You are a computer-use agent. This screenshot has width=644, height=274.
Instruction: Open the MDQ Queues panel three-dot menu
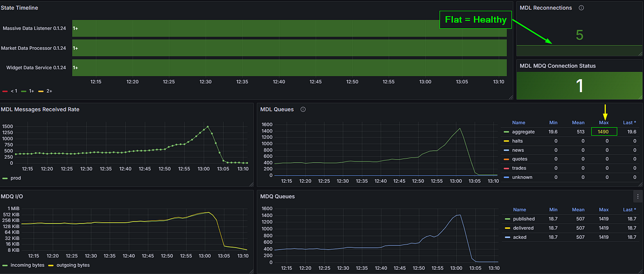[638, 196]
